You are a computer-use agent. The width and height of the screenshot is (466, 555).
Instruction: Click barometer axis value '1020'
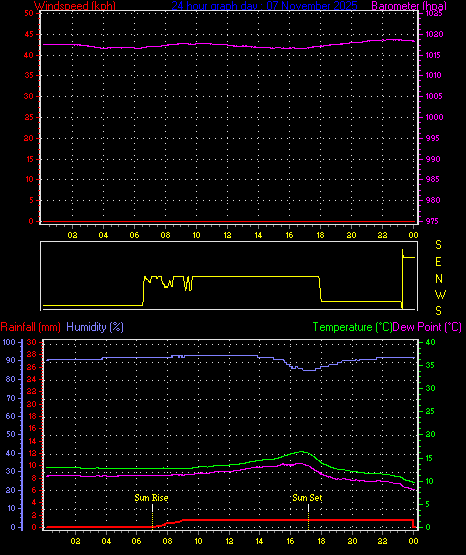pos(434,34)
